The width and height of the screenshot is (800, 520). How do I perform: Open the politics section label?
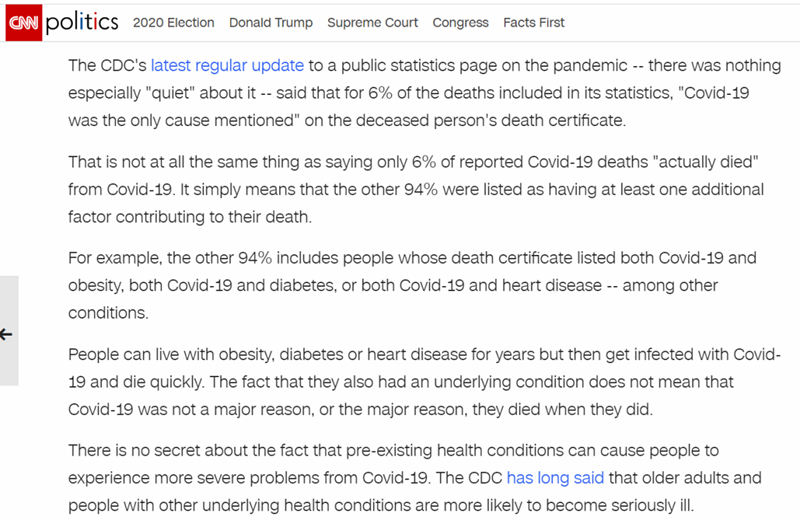[82, 22]
